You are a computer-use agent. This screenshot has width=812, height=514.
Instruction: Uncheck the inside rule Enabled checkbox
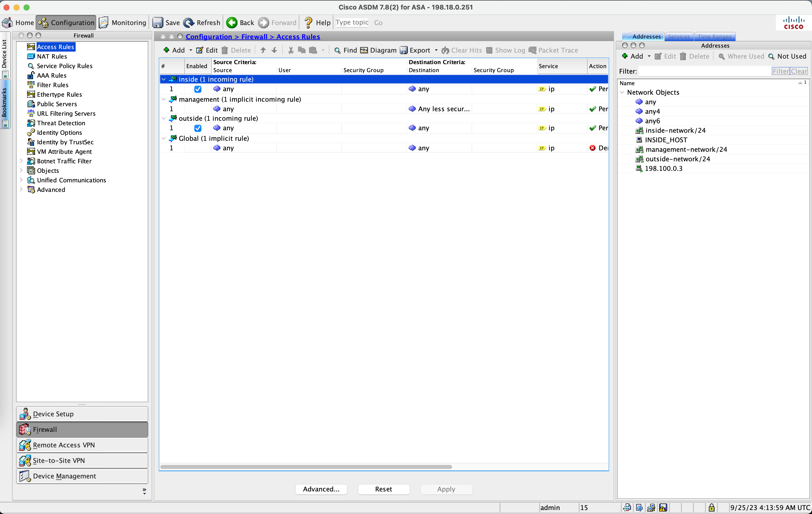pyautogui.click(x=198, y=89)
